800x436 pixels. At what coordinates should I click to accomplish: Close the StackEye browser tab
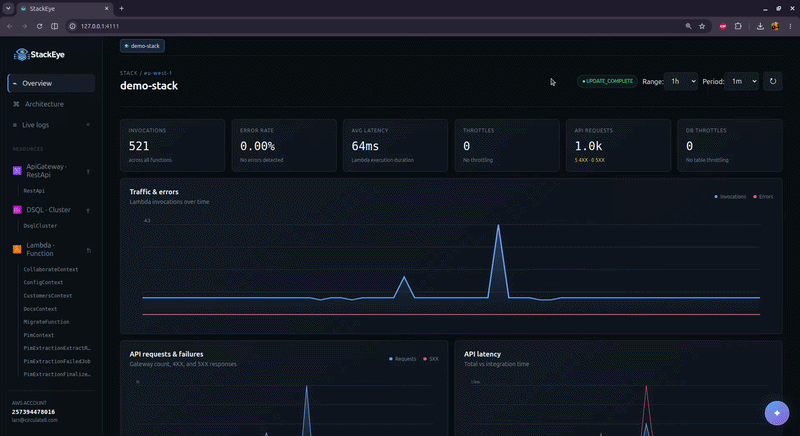[x=107, y=9]
